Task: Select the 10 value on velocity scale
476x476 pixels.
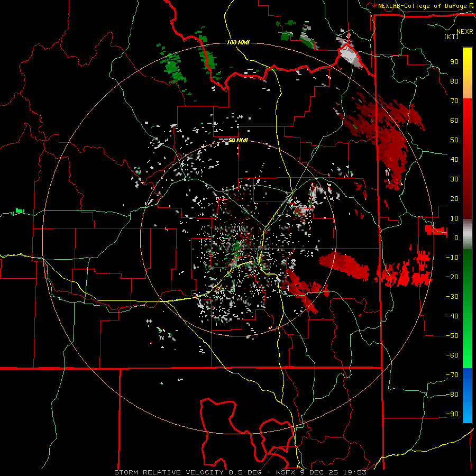Action: click(x=454, y=218)
